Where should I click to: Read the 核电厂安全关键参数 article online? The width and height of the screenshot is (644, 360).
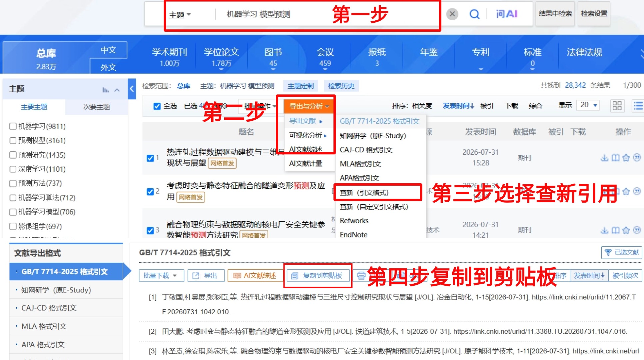click(615, 230)
